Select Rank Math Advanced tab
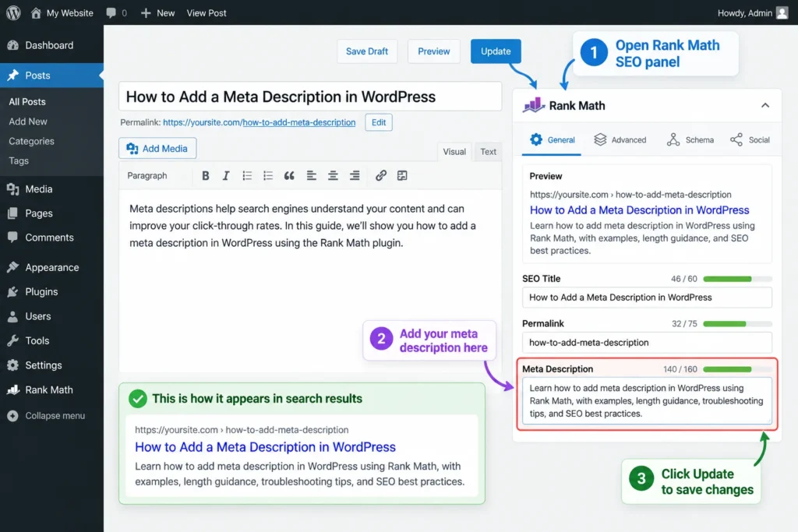Image resolution: width=798 pixels, height=532 pixels. tap(620, 140)
